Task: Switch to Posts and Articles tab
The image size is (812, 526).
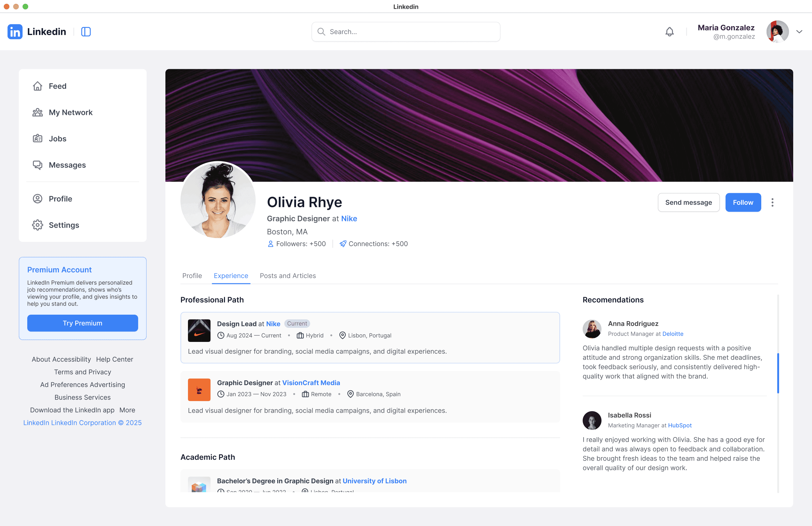Action: (x=288, y=276)
